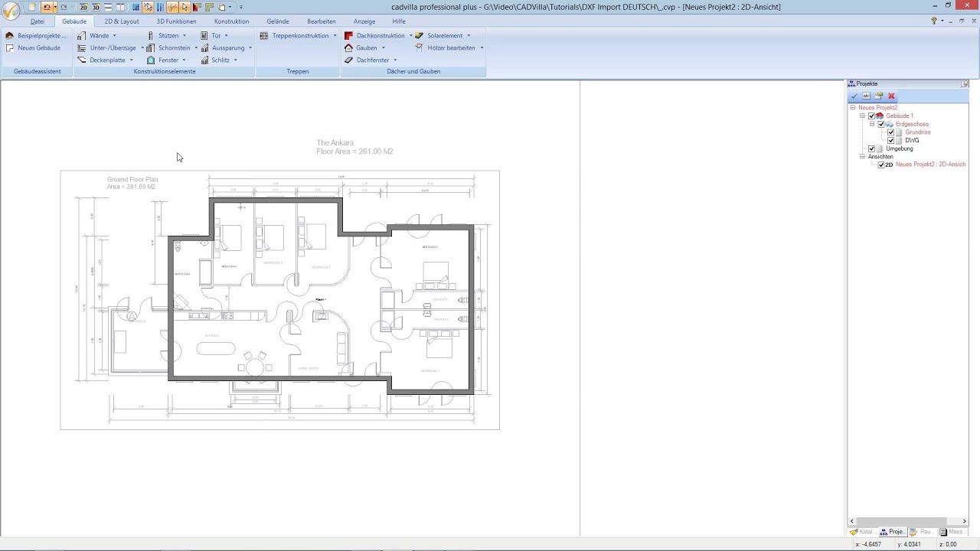Collapse the Neues Projekt2 tree node

[x=853, y=108]
